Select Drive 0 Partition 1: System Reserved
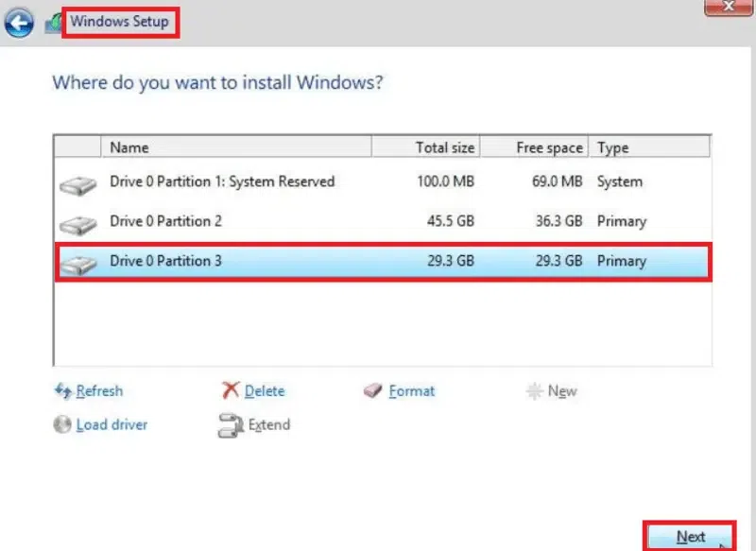Viewport: 756px width, 551px height. coord(383,181)
